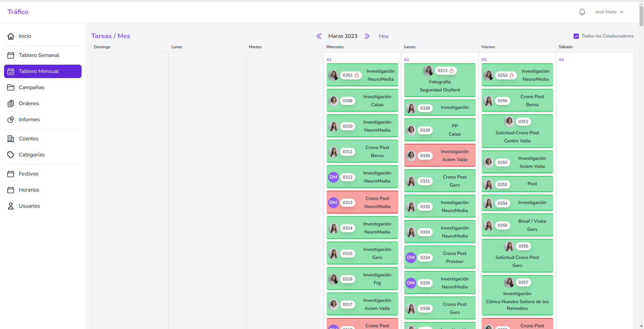644x329 pixels.
Task: Click the Inicio home icon
Action: pyautogui.click(x=11, y=36)
